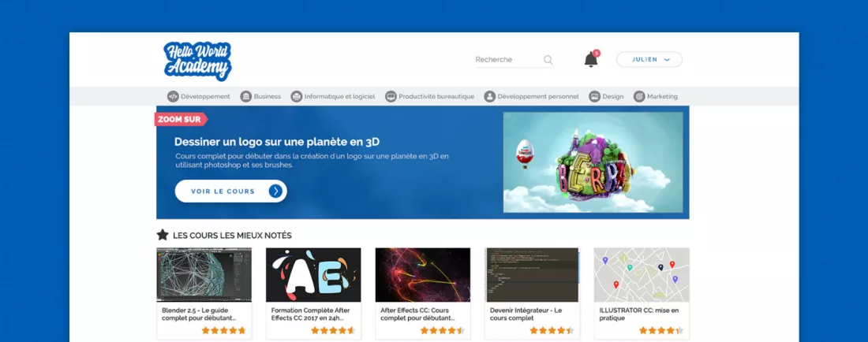Open the Business category

pyautogui.click(x=260, y=96)
